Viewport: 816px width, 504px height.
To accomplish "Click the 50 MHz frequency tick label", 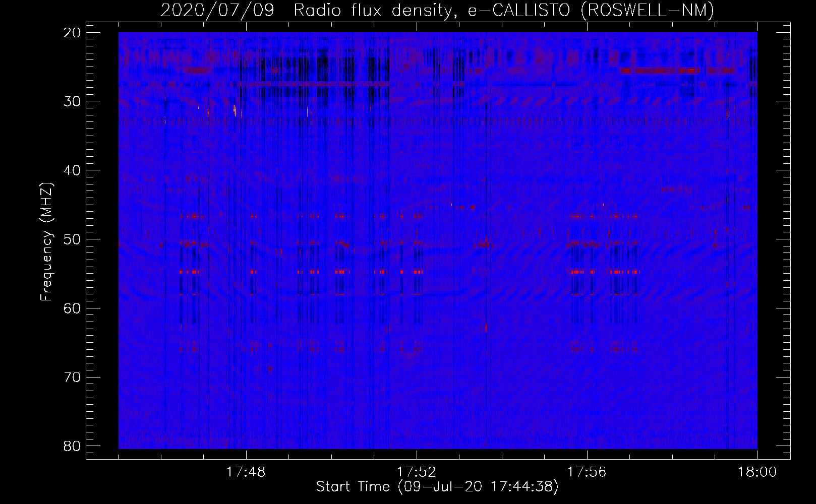I will click(x=72, y=239).
